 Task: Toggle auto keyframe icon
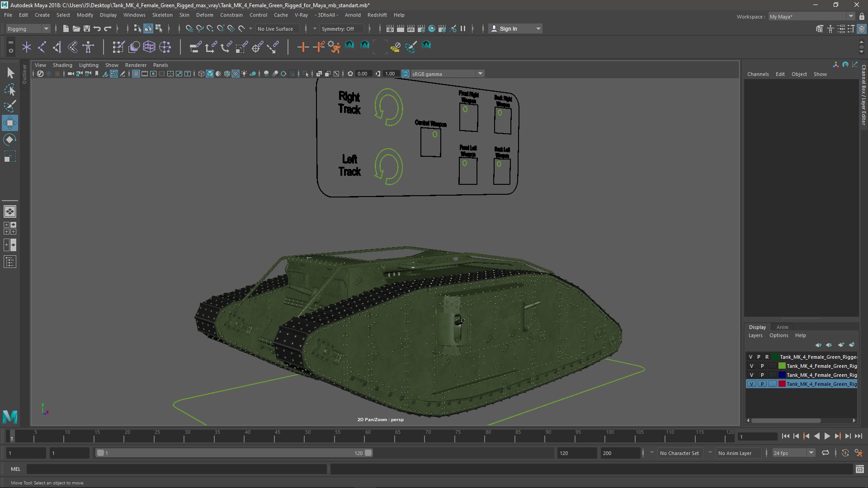(845, 453)
